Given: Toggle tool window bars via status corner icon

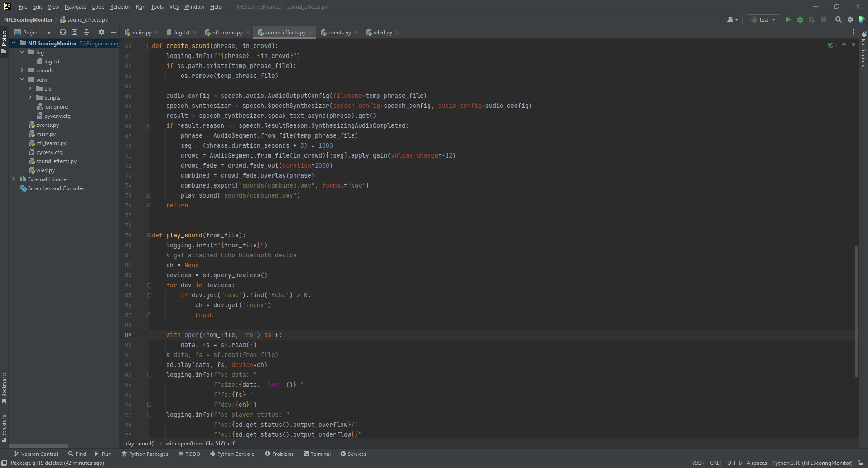Looking at the screenshot, I should tap(4, 463).
